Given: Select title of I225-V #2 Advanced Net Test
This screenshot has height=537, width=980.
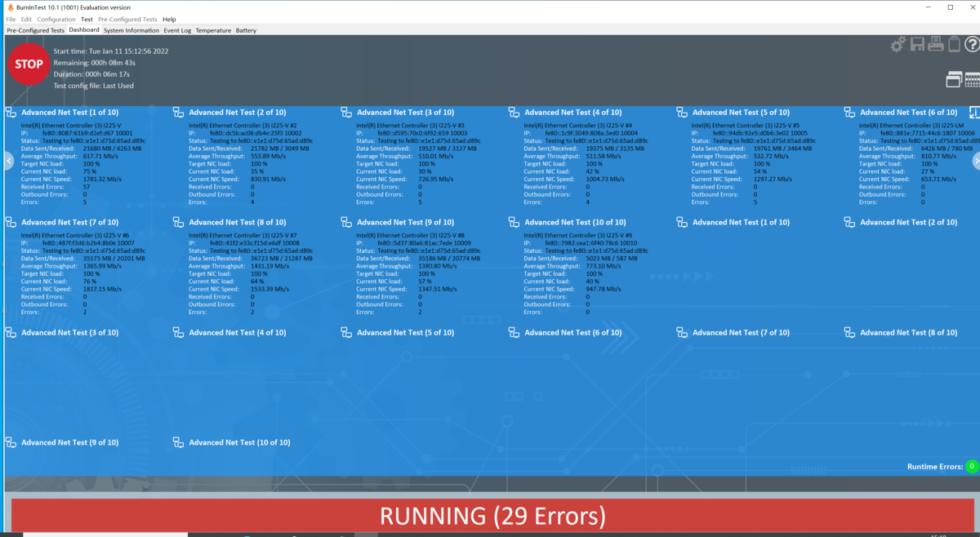Looking at the screenshot, I should point(238,113).
